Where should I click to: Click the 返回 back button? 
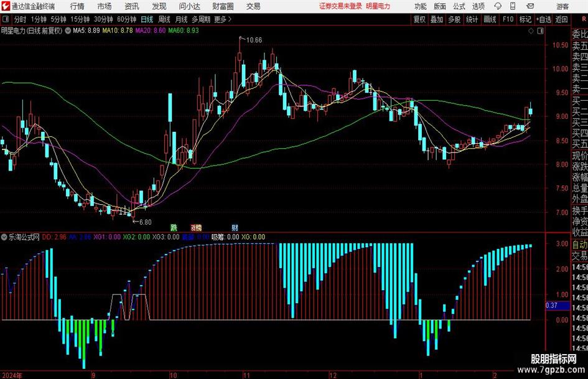coord(561,19)
